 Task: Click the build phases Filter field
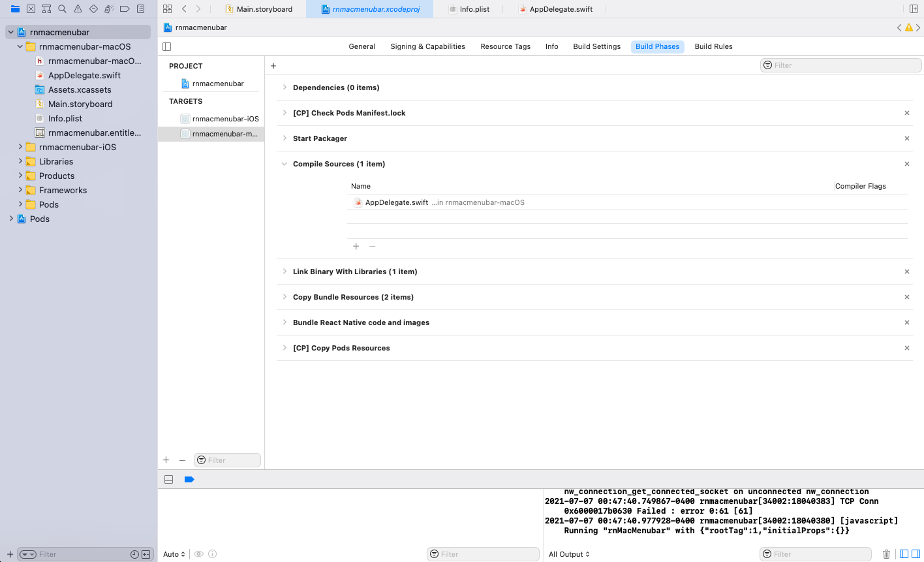[841, 65]
